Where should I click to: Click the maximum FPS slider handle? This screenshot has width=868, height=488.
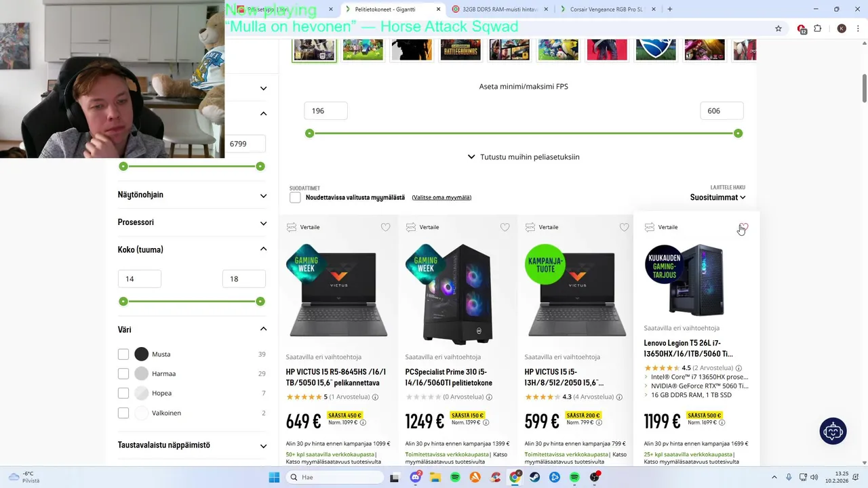pos(738,134)
